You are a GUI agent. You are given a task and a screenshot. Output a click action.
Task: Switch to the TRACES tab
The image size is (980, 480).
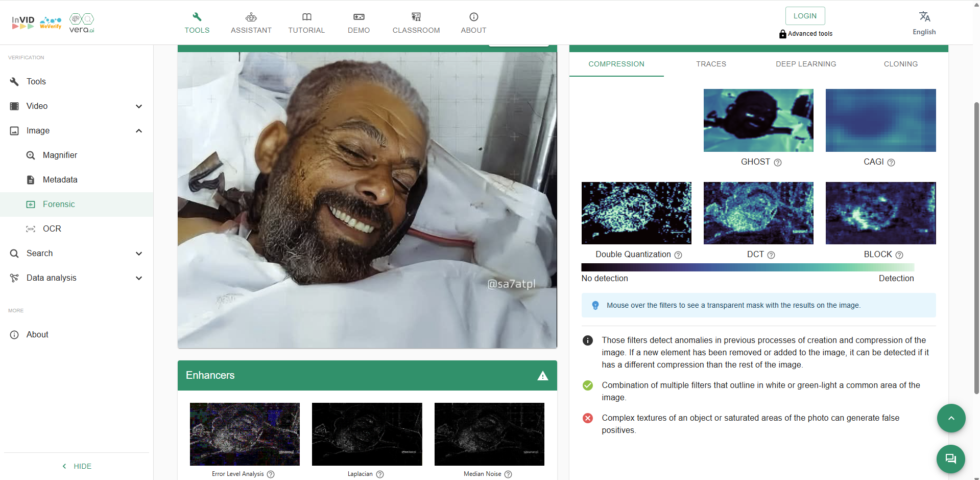tap(711, 64)
